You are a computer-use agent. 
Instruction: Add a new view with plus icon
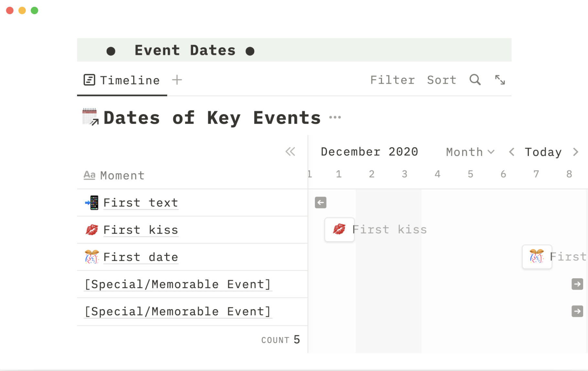(177, 80)
